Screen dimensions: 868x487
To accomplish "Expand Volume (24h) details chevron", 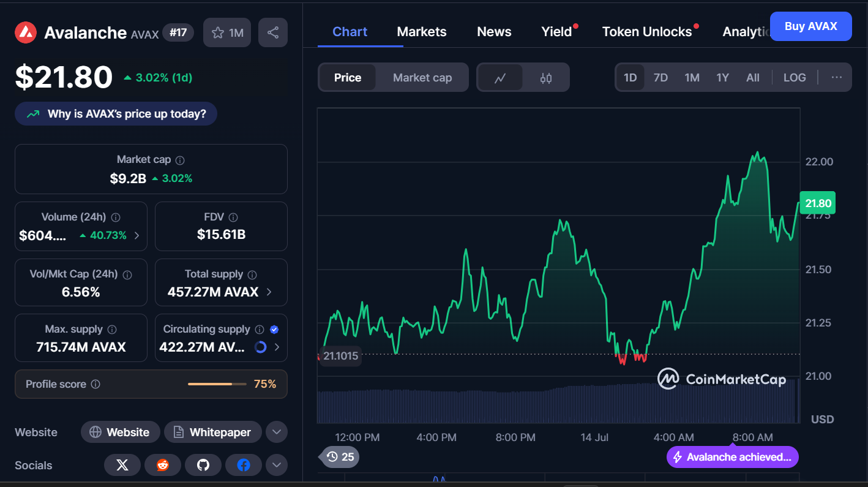I will pyautogui.click(x=137, y=235).
